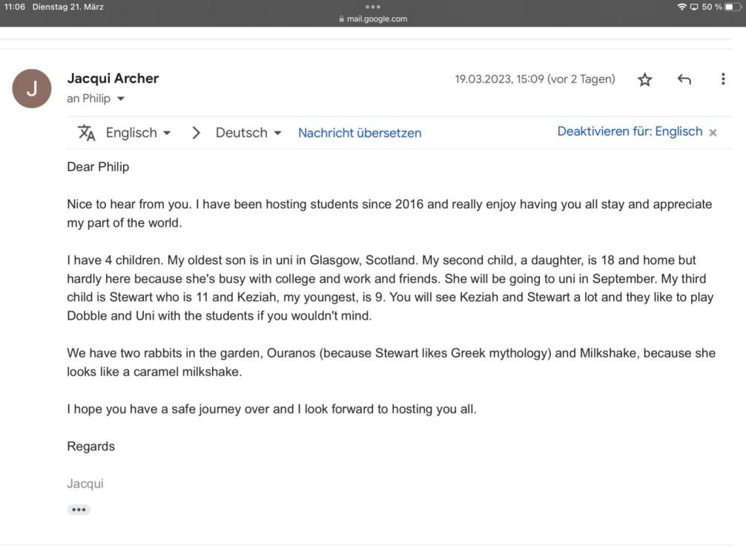Viewport: 746px width, 560px height.
Task: Click the reply arrow icon
Action: click(684, 79)
